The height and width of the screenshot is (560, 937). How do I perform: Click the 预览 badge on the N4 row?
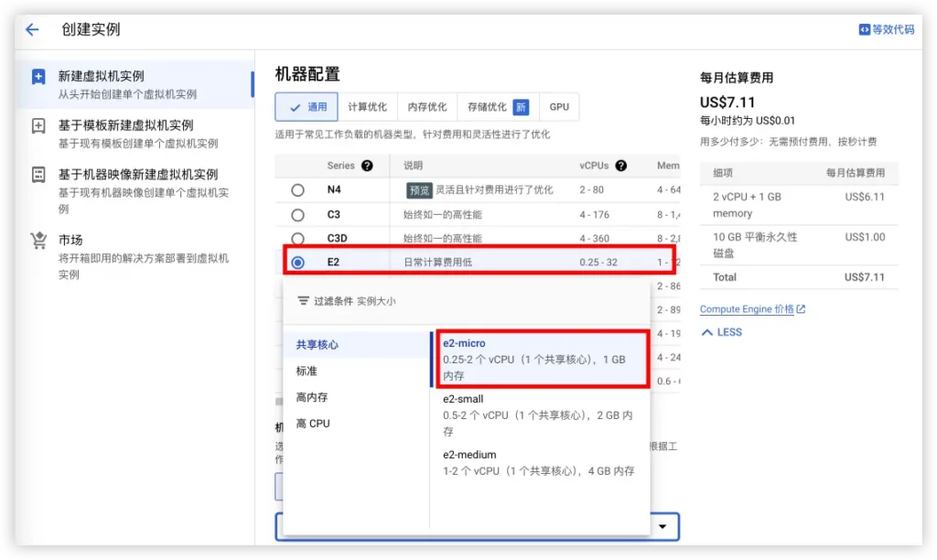[x=419, y=190]
